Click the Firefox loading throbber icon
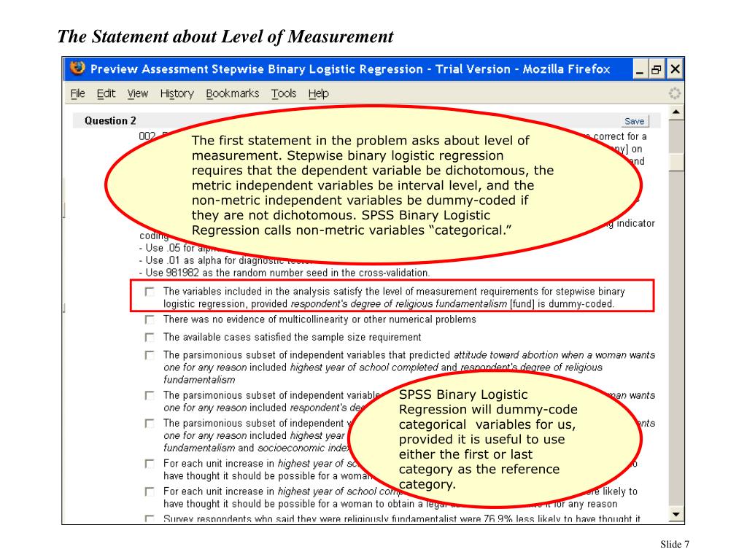The width and height of the screenshot is (747, 560). [x=674, y=93]
